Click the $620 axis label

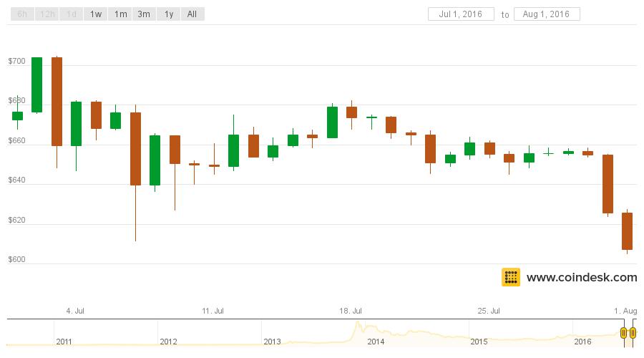[17, 220]
